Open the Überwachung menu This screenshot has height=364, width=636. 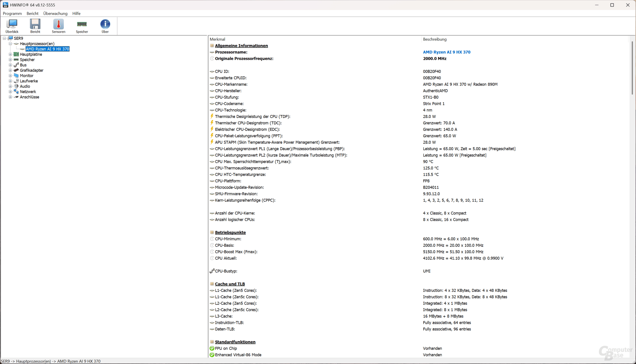[x=55, y=13]
